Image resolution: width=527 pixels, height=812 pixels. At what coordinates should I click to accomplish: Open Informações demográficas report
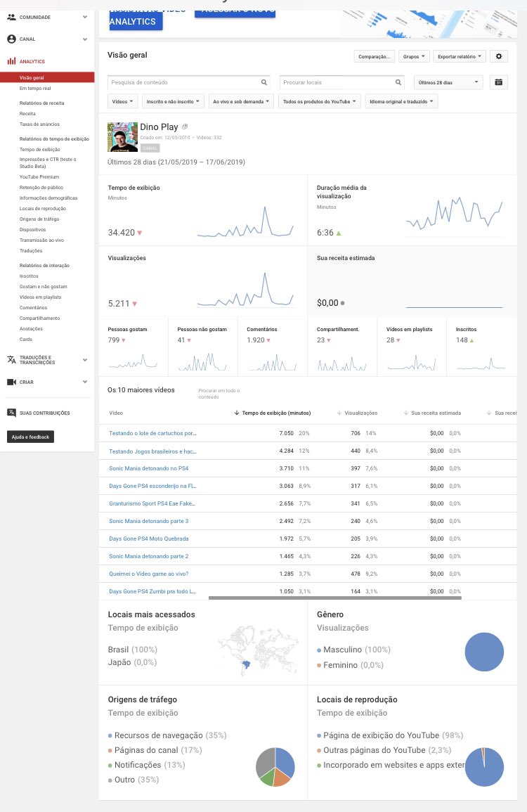pos(48,198)
